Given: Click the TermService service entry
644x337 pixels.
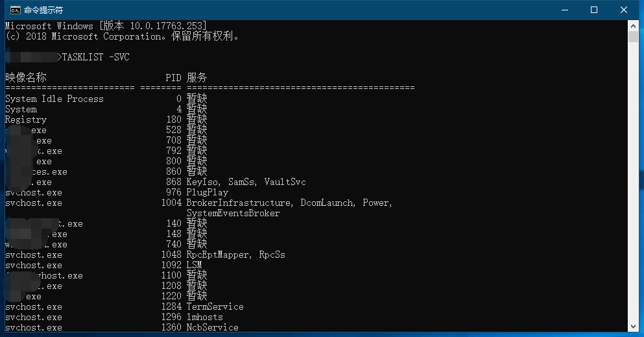Looking at the screenshot, I should (215, 306).
